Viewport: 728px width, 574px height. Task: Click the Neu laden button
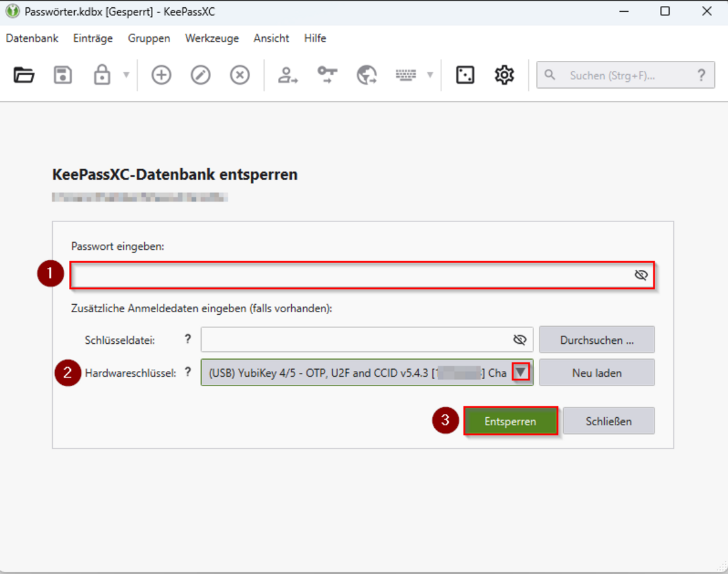[596, 372]
